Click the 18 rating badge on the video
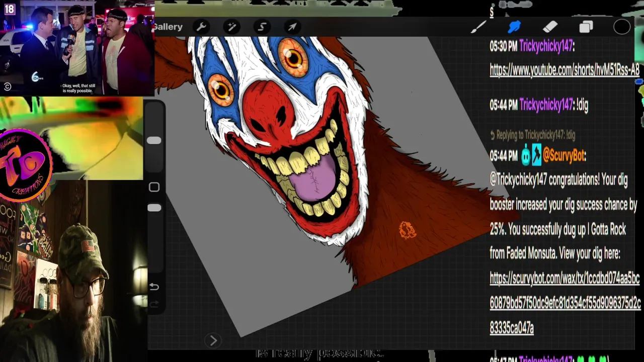Image resolution: width=644 pixels, height=362 pixels. point(9,9)
